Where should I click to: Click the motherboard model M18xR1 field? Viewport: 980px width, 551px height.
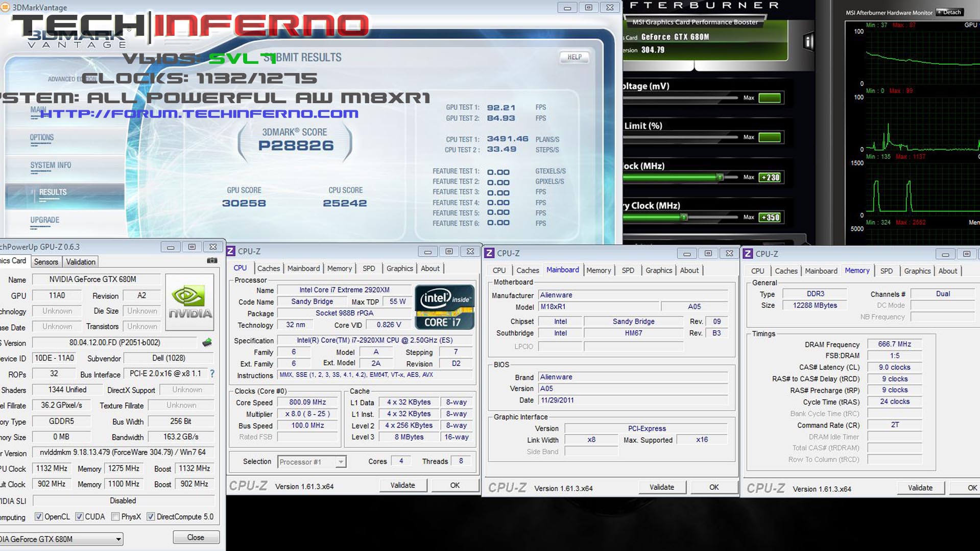click(599, 306)
